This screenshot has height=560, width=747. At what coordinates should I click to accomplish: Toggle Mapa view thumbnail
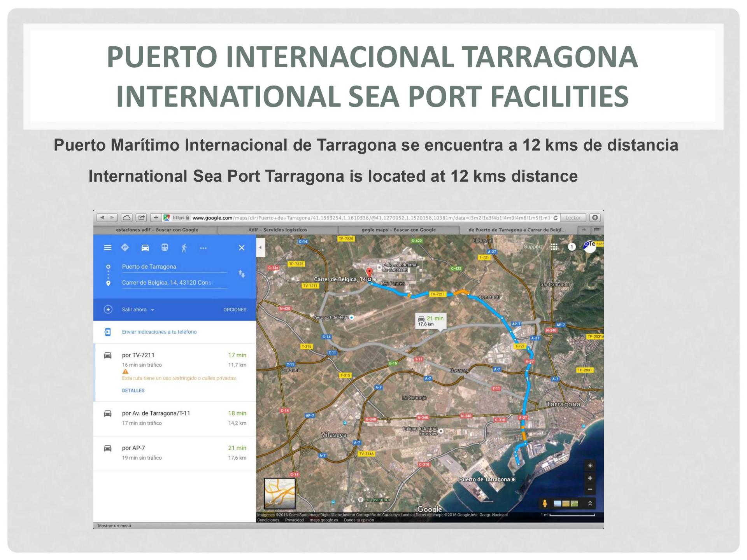coord(279,493)
